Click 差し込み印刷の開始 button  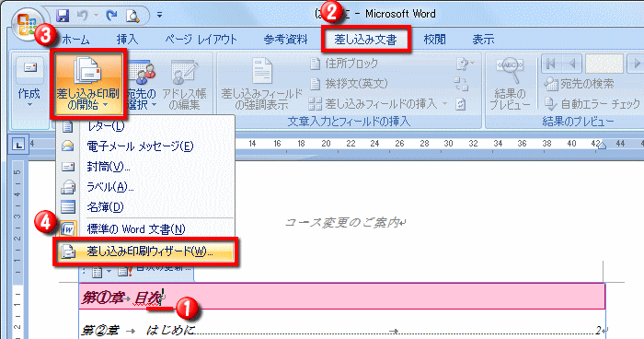pos(88,84)
